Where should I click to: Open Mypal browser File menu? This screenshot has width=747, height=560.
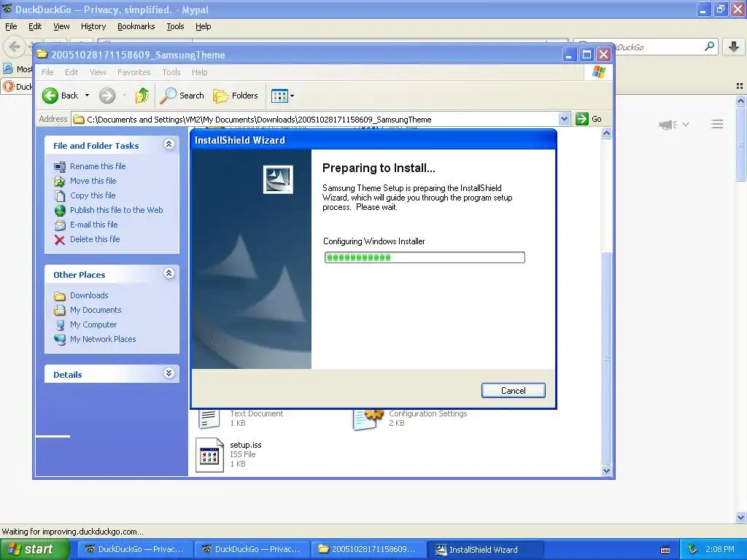tap(11, 26)
